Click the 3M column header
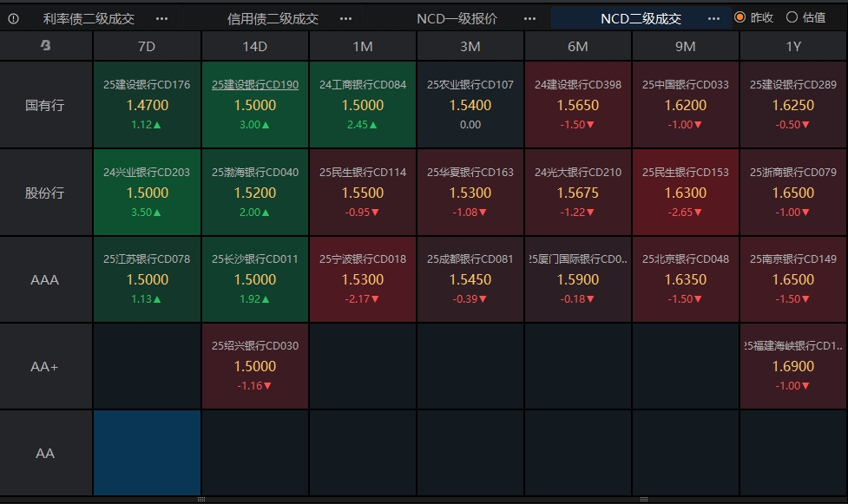 [x=470, y=47]
